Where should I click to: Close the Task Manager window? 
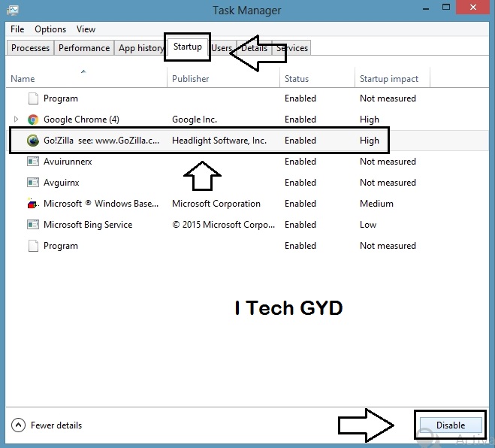(x=473, y=7)
